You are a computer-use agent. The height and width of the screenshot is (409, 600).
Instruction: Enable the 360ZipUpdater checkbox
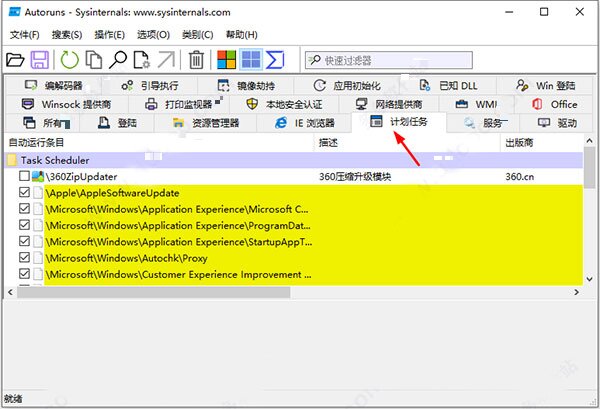(24, 176)
